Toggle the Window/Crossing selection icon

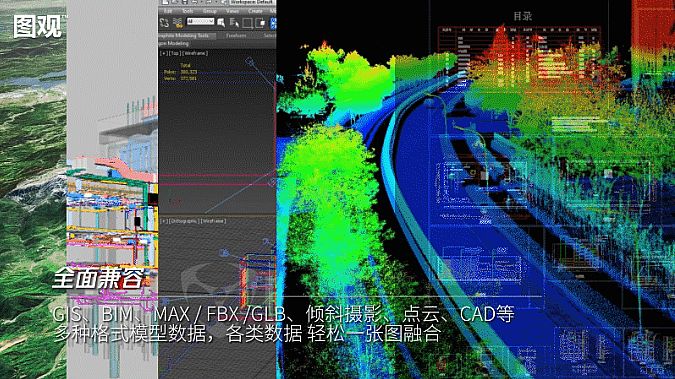(260, 22)
